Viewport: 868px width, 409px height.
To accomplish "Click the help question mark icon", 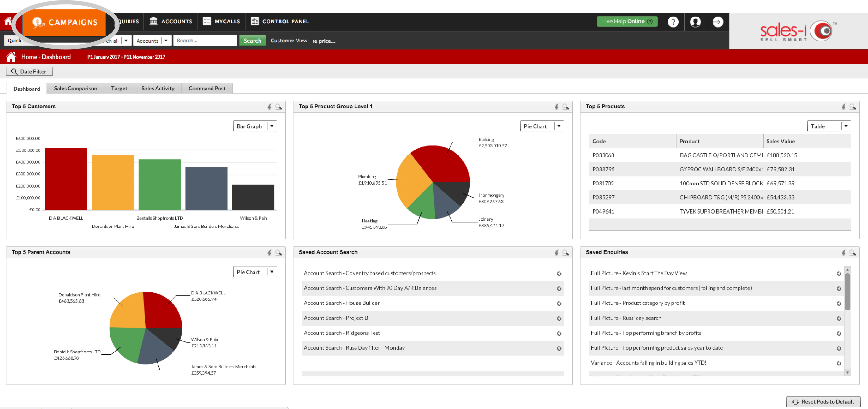I will coord(673,22).
